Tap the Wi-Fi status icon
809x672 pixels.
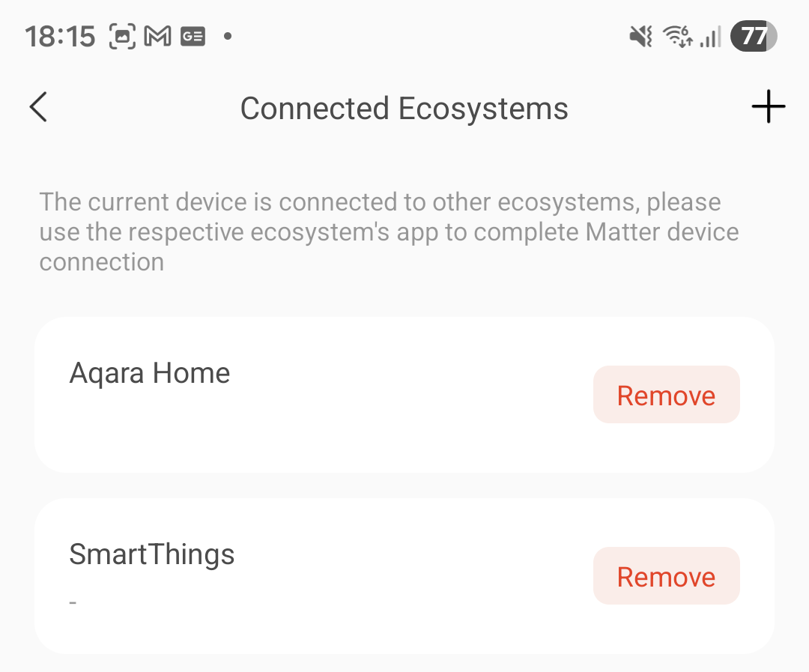[x=678, y=36]
